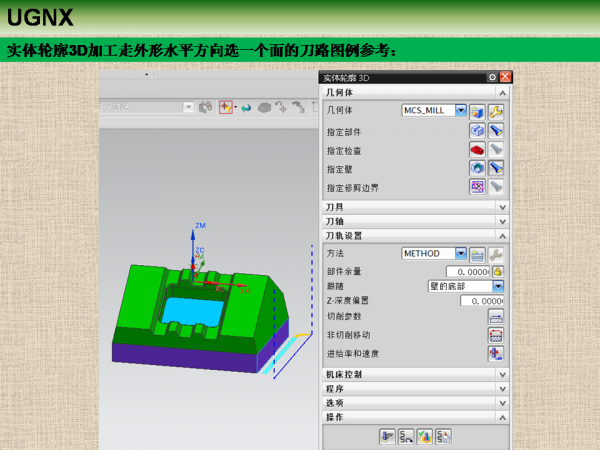Image resolution: width=600 pixels, height=450 pixels.
Task: Click the Z-深度偏置 value field
Action: [x=482, y=301]
